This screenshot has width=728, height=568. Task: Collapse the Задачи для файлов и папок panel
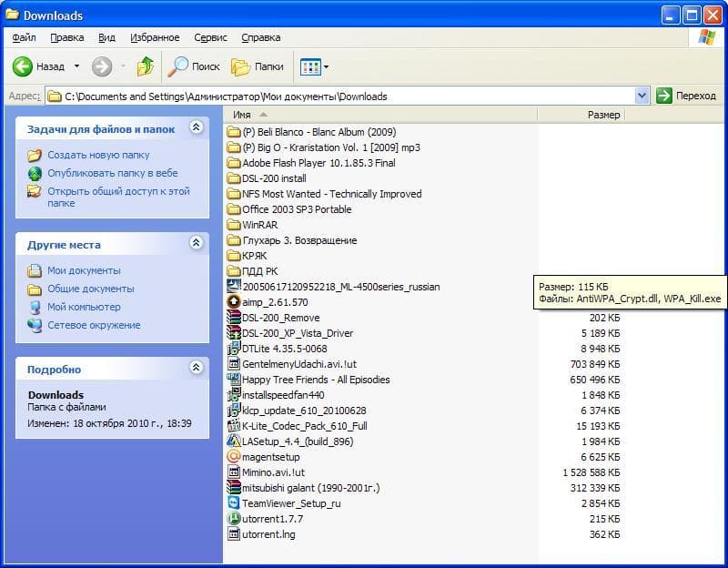click(197, 127)
